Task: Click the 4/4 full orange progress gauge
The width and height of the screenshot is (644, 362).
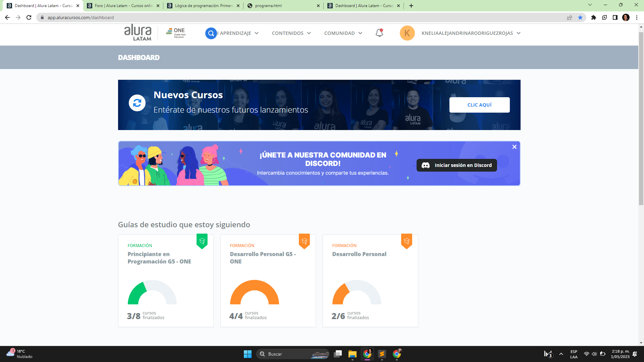Action: [254, 292]
